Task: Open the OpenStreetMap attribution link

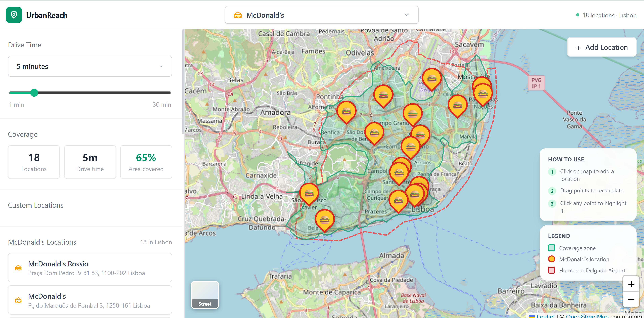Action: pyautogui.click(x=587, y=316)
